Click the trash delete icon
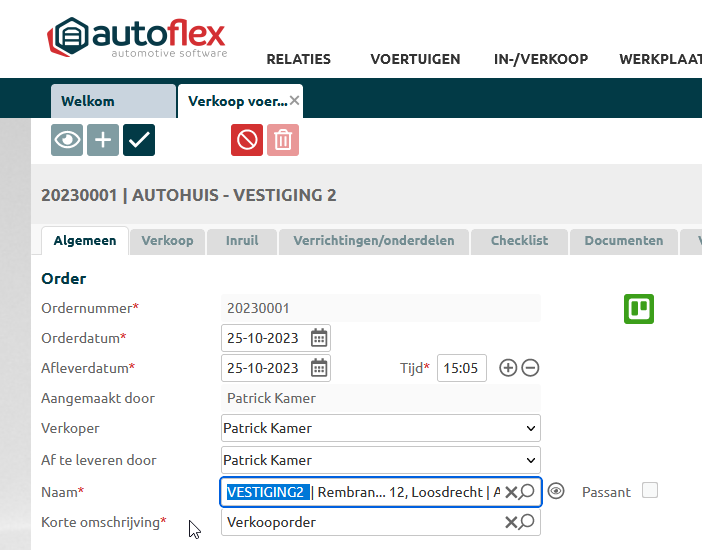The width and height of the screenshot is (702, 550). click(x=283, y=140)
